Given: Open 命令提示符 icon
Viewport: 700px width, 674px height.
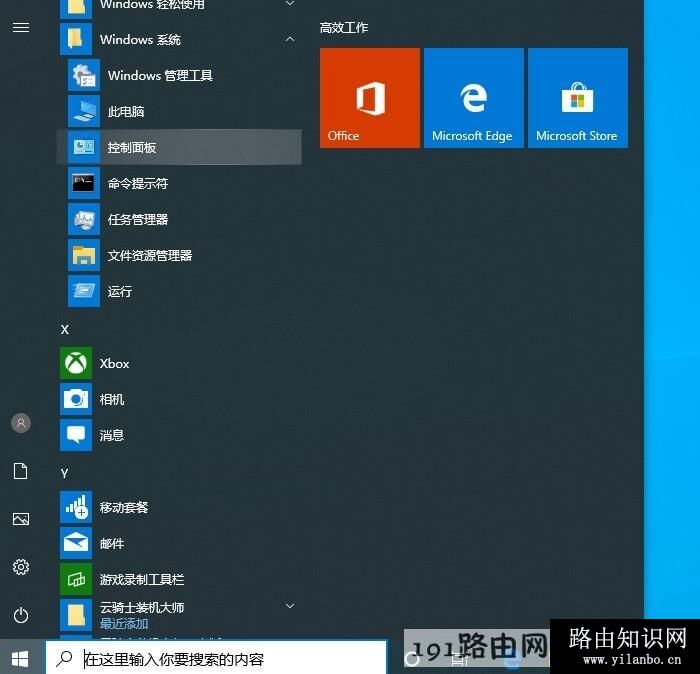Looking at the screenshot, I should pos(84,183).
